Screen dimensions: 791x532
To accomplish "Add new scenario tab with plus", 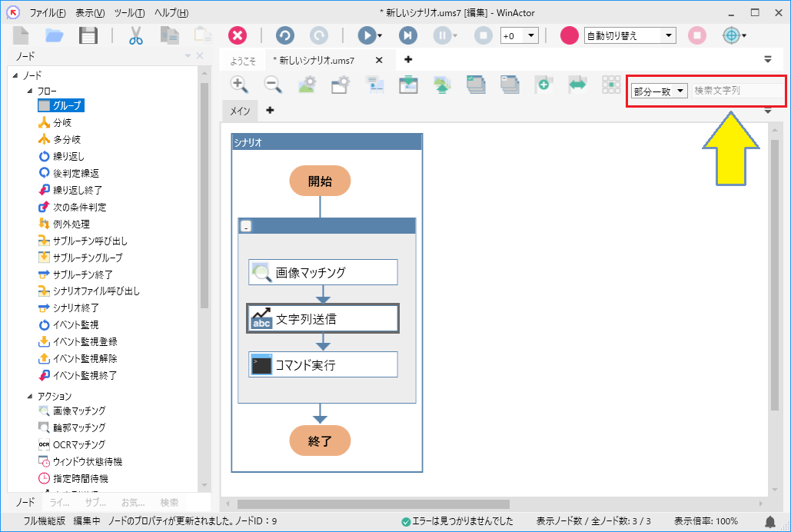I will [408, 59].
